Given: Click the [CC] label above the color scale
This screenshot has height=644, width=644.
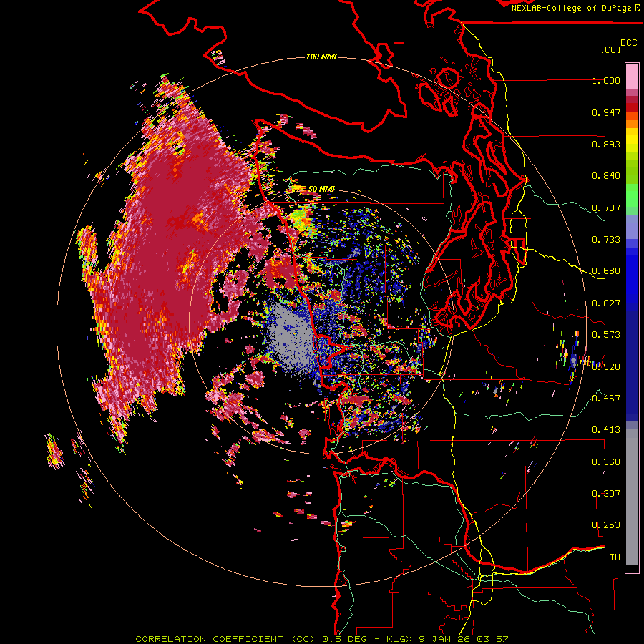Looking at the screenshot, I should click(611, 49).
